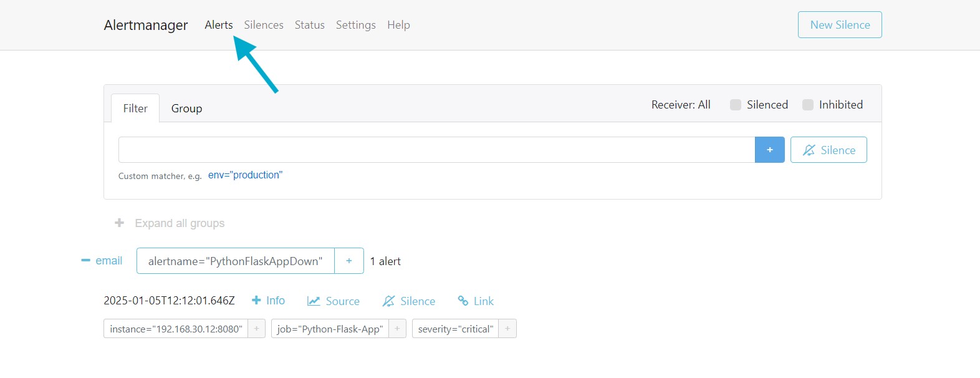Click the plus icon beside severity label
980x378 pixels.
pos(507,329)
